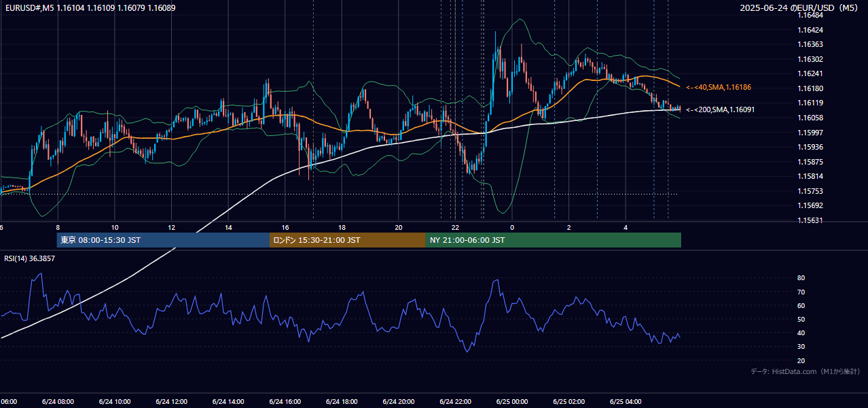Screen dimensions: 868x408
Task: Click price axis value 1.15631
Action: (810, 220)
